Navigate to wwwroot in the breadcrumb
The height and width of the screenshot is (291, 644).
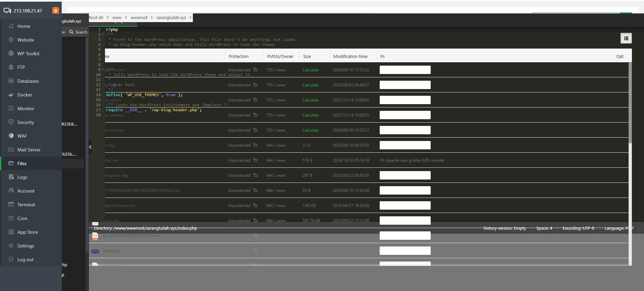(139, 18)
